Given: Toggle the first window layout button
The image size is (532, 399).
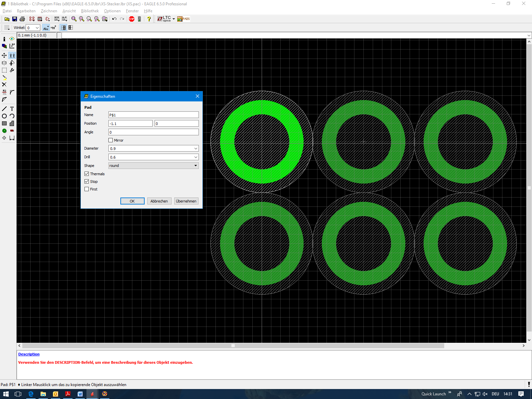Looking at the screenshot, I should [64, 28].
